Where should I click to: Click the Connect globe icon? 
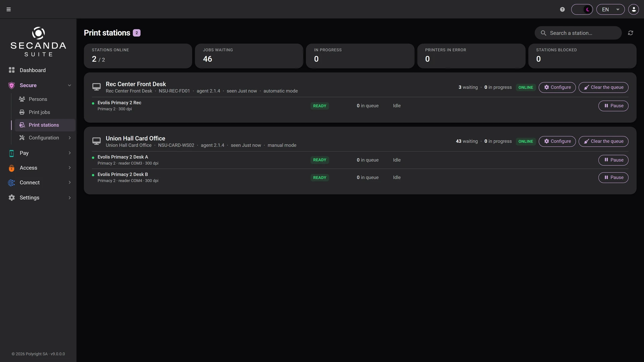[11, 183]
